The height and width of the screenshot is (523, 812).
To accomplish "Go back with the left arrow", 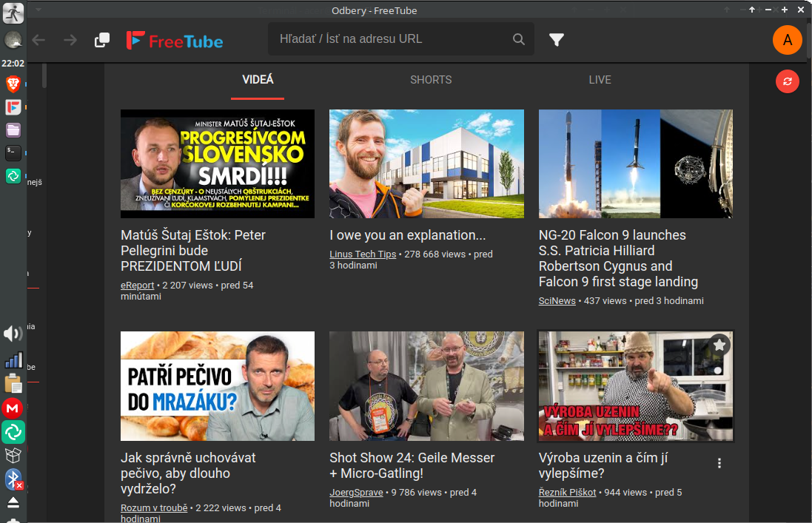I will [x=38, y=40].
